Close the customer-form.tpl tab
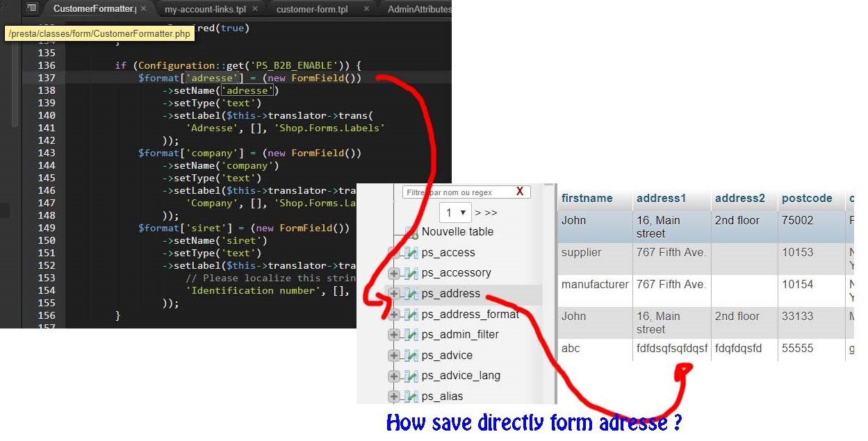Viewport: 868px width, 441px height. (366, 9)
